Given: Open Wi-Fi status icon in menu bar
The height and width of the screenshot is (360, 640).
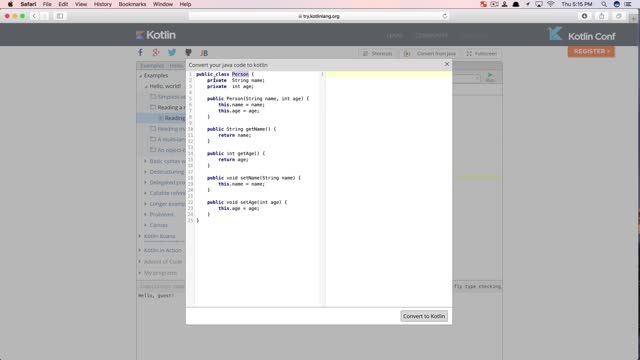Looking at the screenshot, I should pos(551,4).
